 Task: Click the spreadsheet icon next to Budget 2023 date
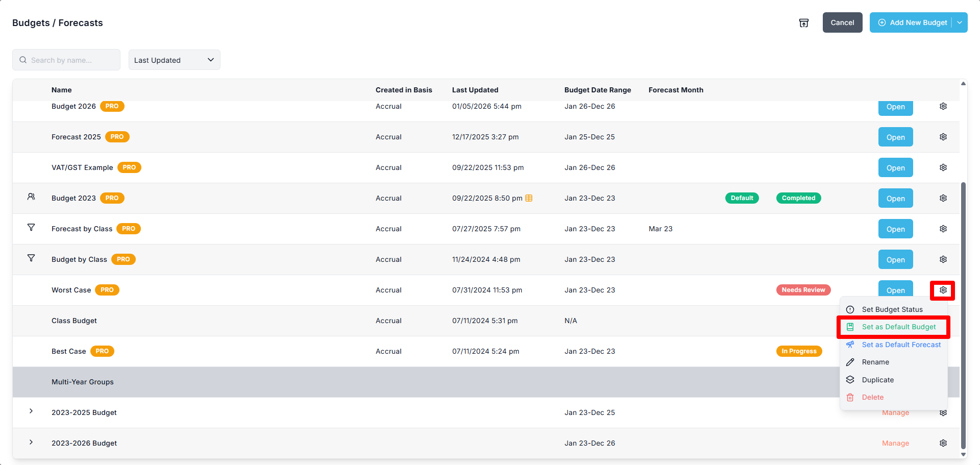529,198
